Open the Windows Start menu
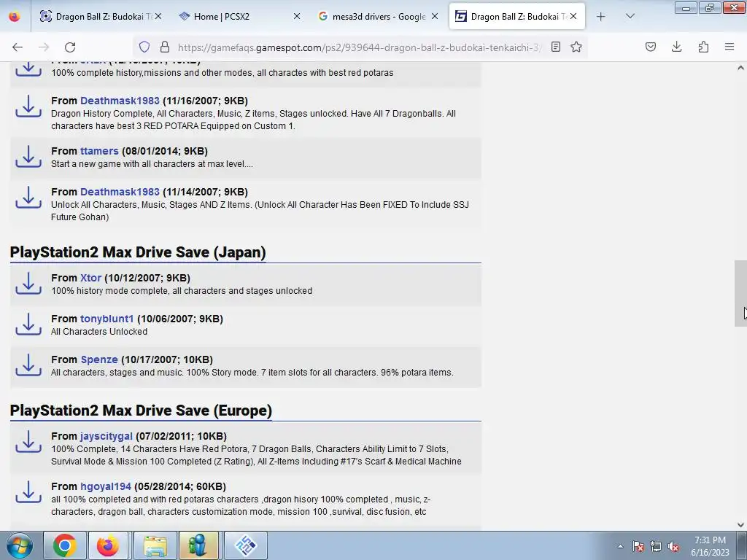This screenshot has height=560, width=747. click(20, 545)
